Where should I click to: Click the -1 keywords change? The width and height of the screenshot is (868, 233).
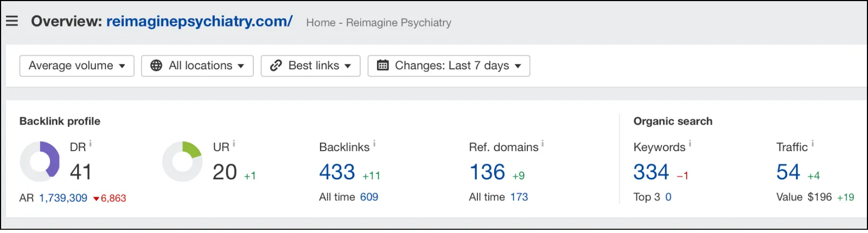point(682,176)
